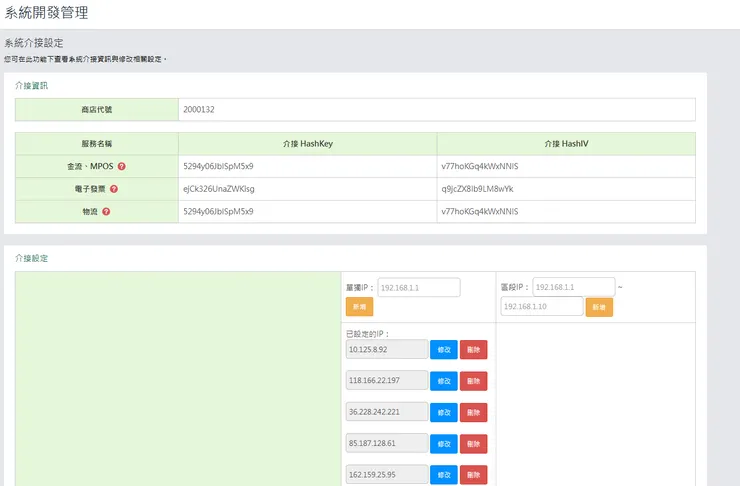Click the help icon next to 物流

coord(106,211)
